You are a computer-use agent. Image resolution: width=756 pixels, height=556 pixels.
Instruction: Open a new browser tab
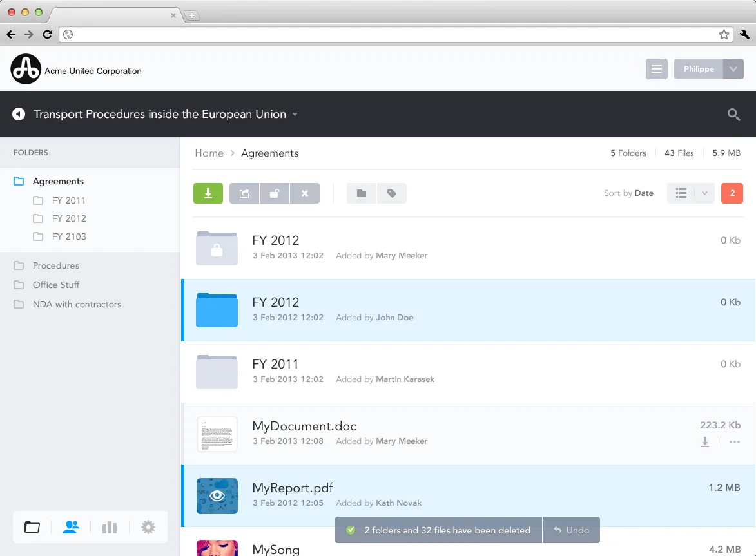click(192, 15)
